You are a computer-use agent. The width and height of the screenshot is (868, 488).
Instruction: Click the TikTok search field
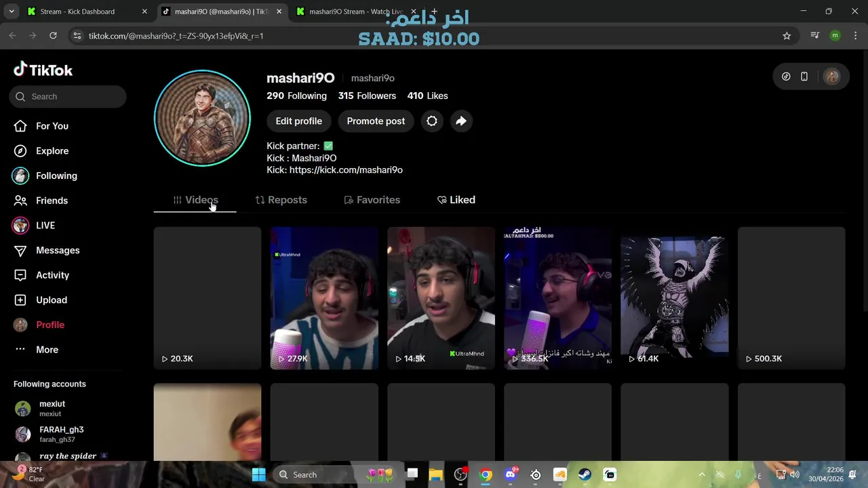(x=68, y=96)
